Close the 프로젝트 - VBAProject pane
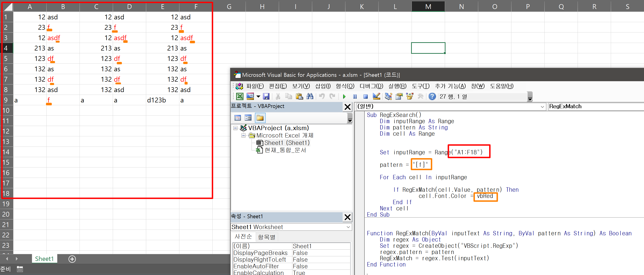Viewport: 644px width, 275px height. [x=347, y=107]
